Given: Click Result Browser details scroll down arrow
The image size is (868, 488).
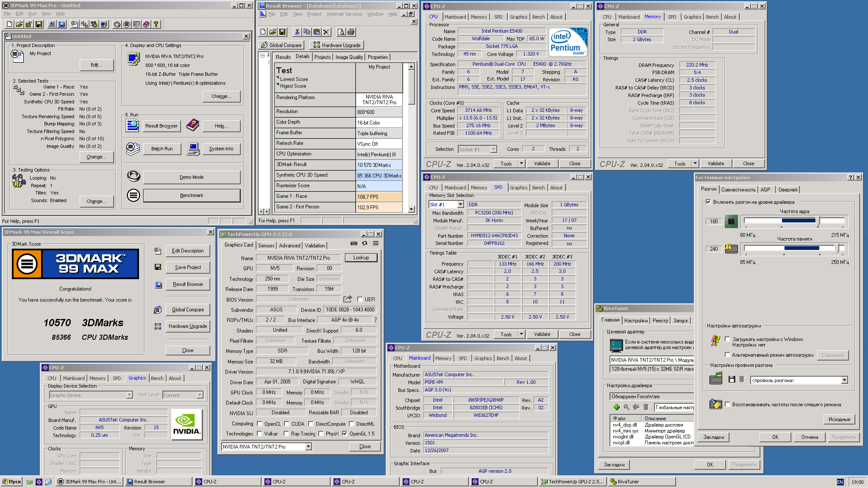Looking at the screenshot, I should (x=411, y=209).
